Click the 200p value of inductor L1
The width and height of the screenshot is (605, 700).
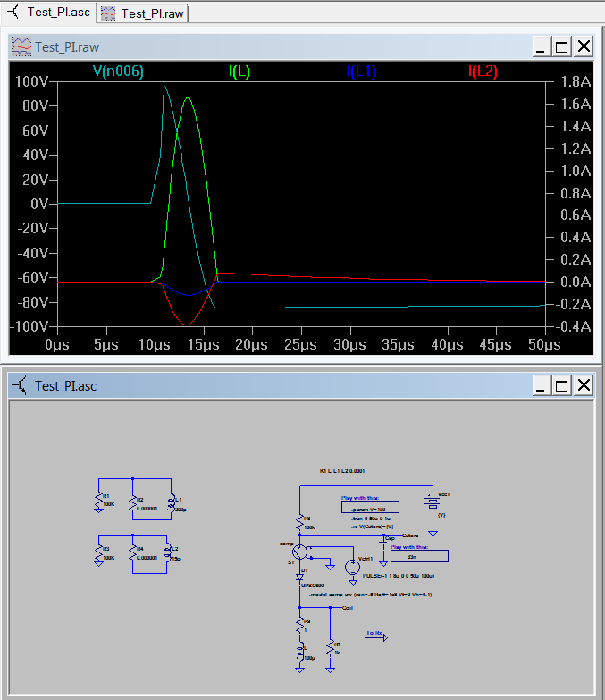pyautogui.click(x=181, y=510)
